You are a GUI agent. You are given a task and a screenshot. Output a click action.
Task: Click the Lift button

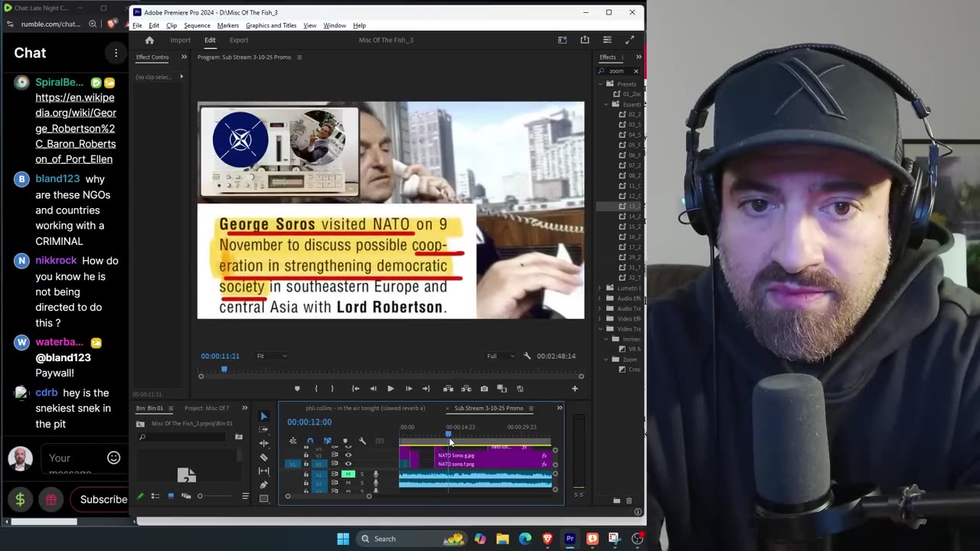tap(448, 389)
